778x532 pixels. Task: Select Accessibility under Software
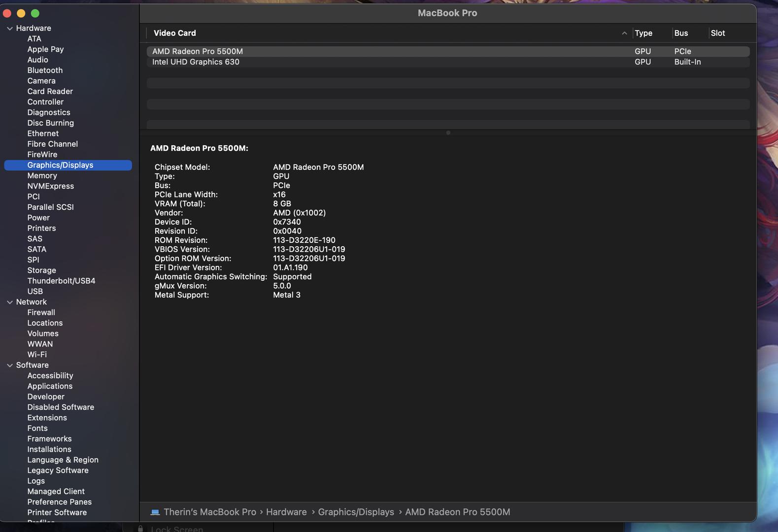(50, 375)
